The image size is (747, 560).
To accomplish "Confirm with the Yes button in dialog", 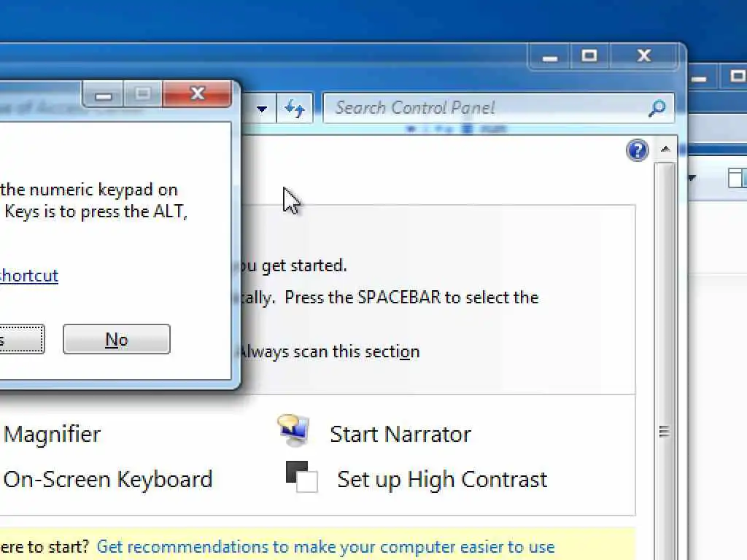I will point(21,339).
